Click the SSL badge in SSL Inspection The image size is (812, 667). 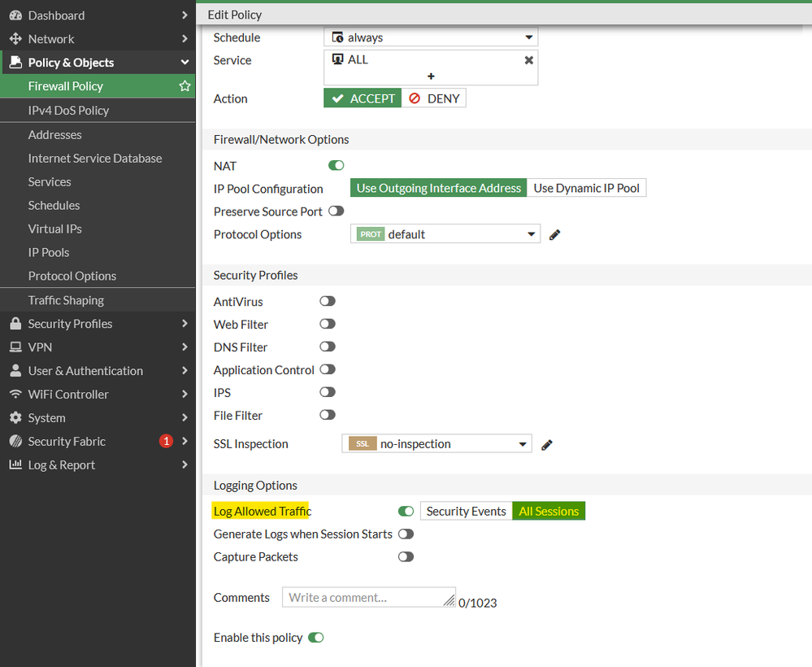pyautogui.click(x=363, y=443)
